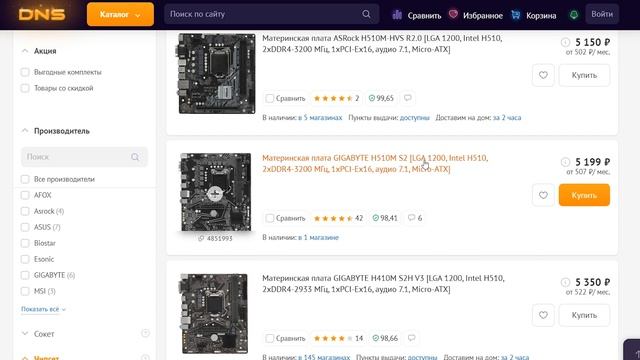Check Выгодные комплекты filter
The image size is (640, 360).
point(25,72)
